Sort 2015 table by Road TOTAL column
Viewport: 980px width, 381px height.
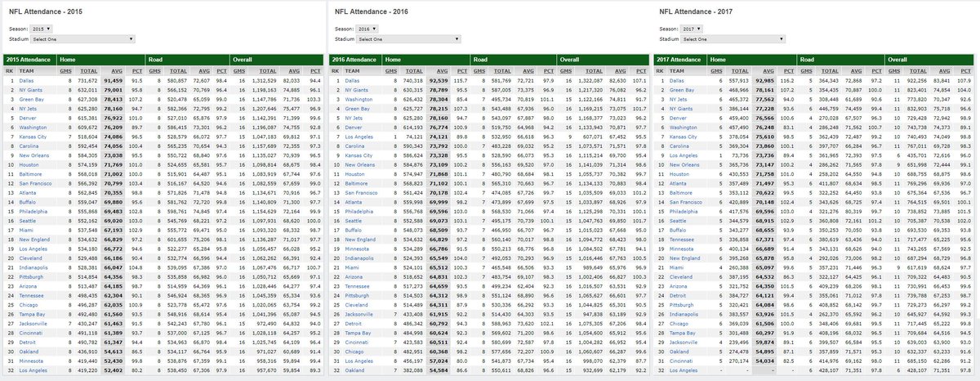coord(179,71)
